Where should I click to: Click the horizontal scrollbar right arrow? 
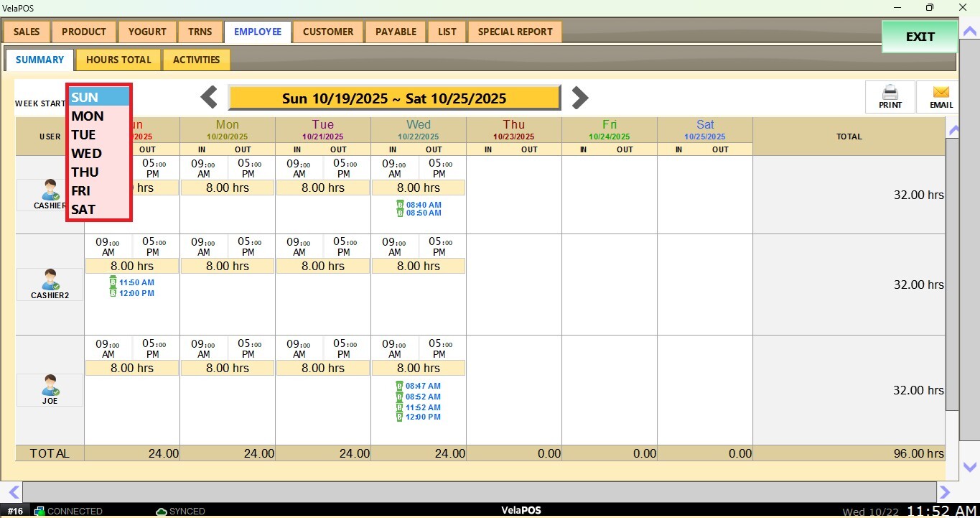[945, 492]
